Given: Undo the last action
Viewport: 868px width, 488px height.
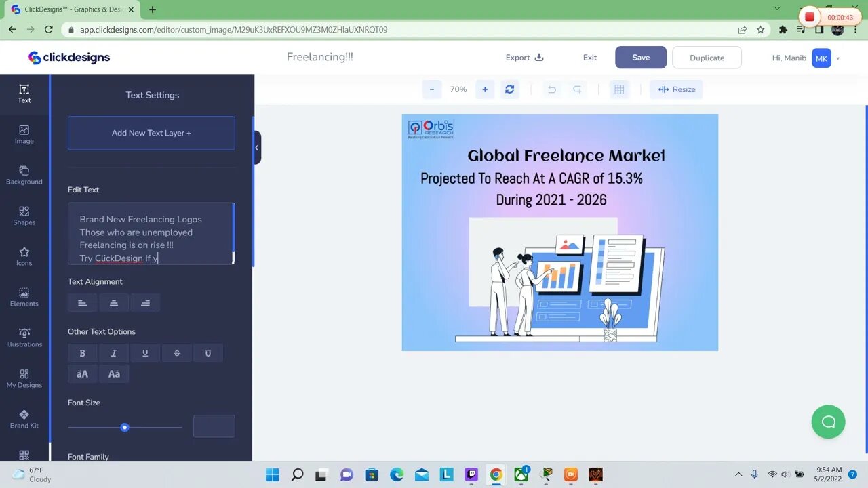Looking at the screenshot, I should [x=552, y=89].
